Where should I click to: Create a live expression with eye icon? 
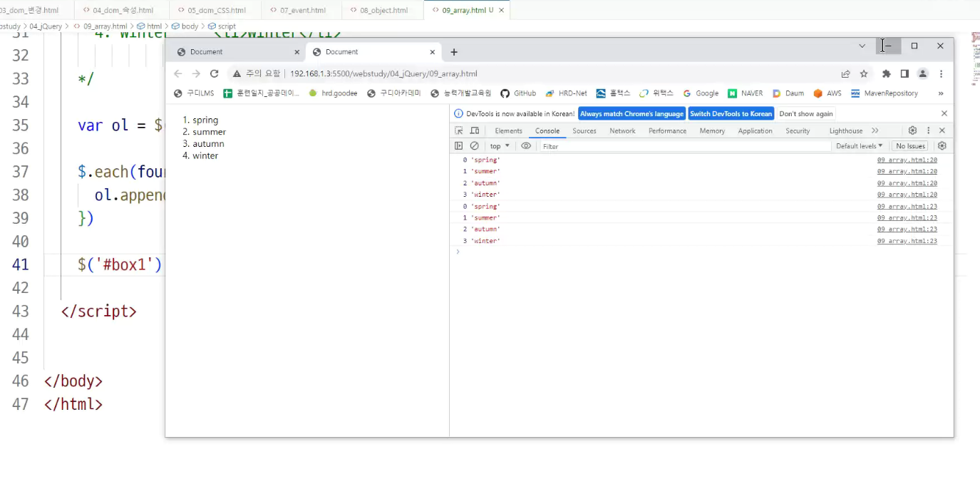tap(526, 145)
